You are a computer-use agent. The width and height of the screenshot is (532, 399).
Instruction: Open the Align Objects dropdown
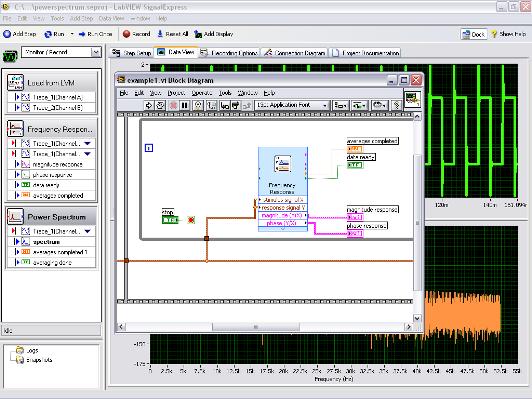coord(340,105)
